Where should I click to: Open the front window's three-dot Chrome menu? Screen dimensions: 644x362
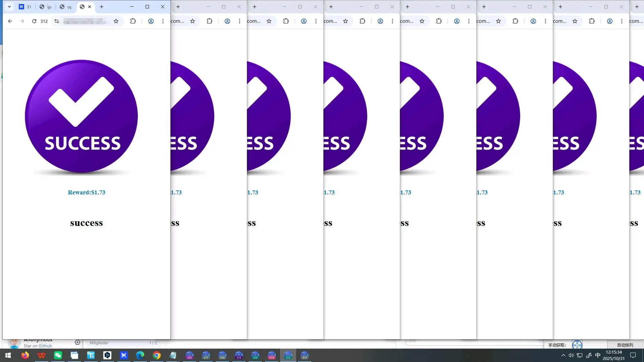(x=163, y=21)
